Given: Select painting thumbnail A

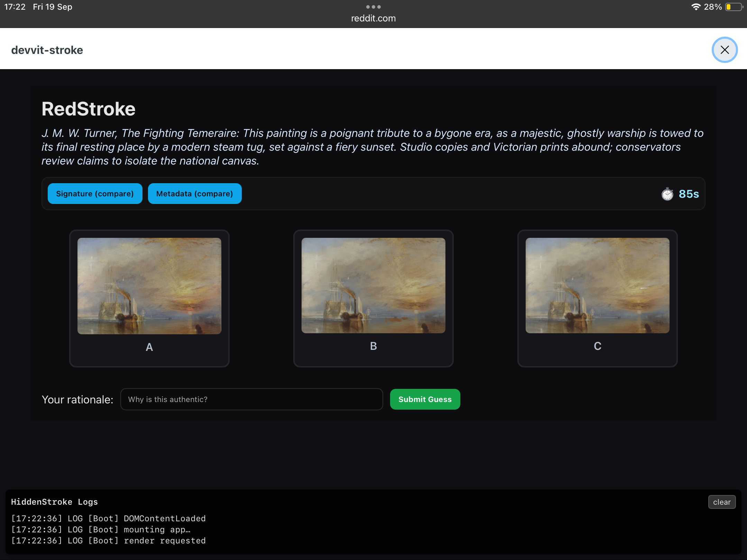Looking at the screenshot, I should [149, 286].
